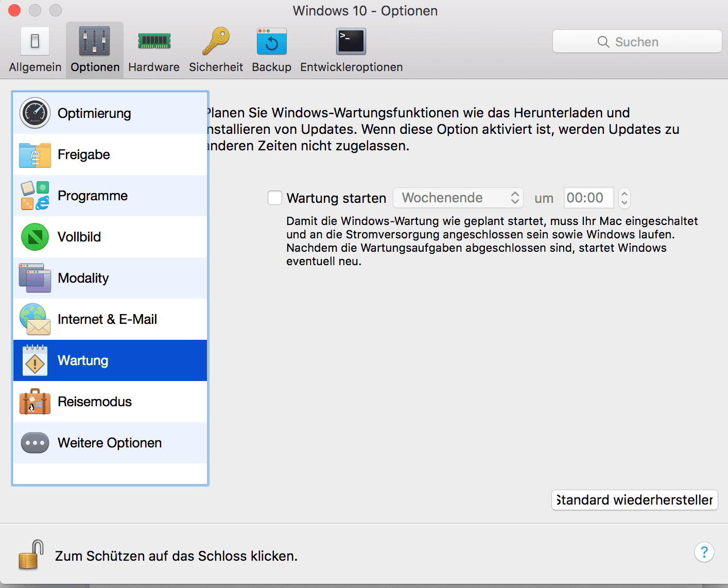Image resolution: width=728 pixels, height=588 pixels.
Task: Open the Wochenende schedule dropdown
Action: tap(458, 198)
